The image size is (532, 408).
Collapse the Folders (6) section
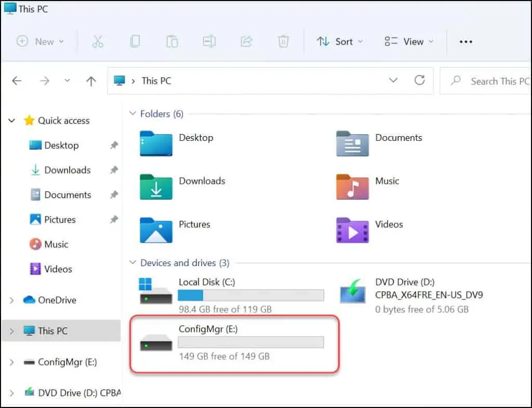point(133,114)
